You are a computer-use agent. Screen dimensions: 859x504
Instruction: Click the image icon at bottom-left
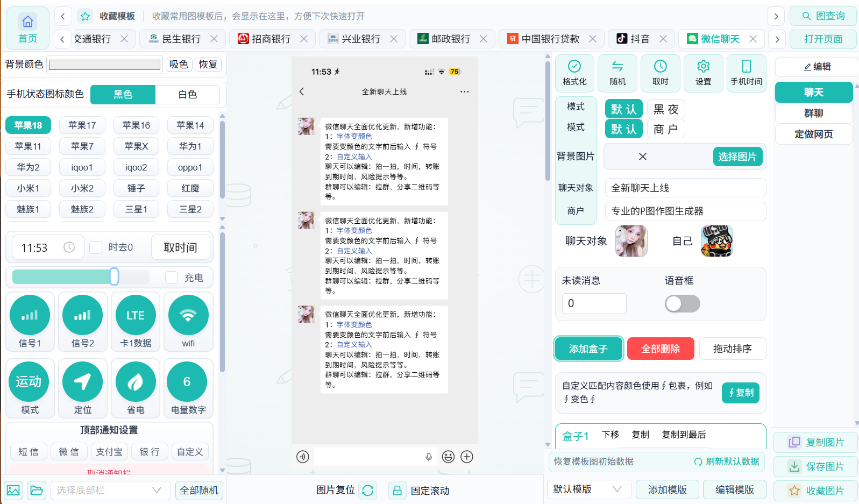(x=13, y=491)
